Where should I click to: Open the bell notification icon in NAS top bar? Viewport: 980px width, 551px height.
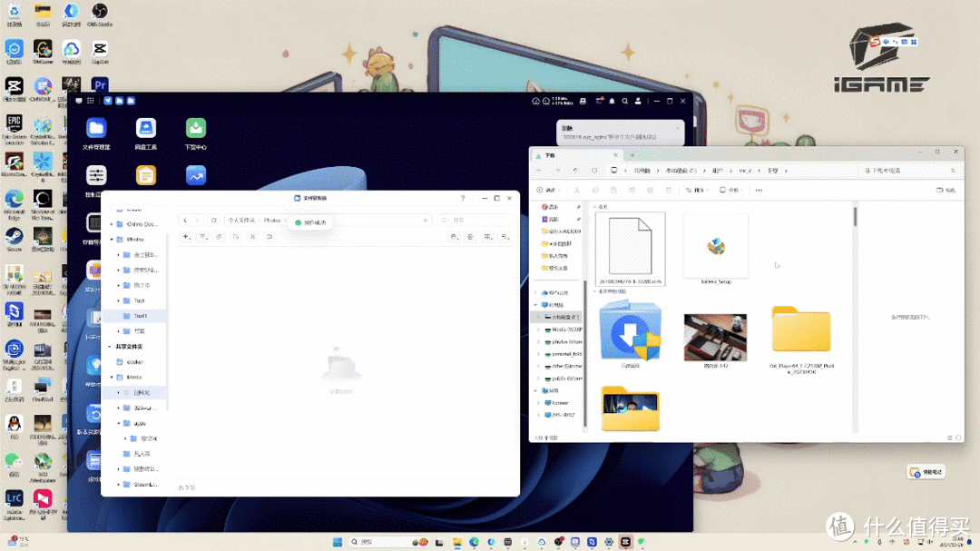coord(612,101)
